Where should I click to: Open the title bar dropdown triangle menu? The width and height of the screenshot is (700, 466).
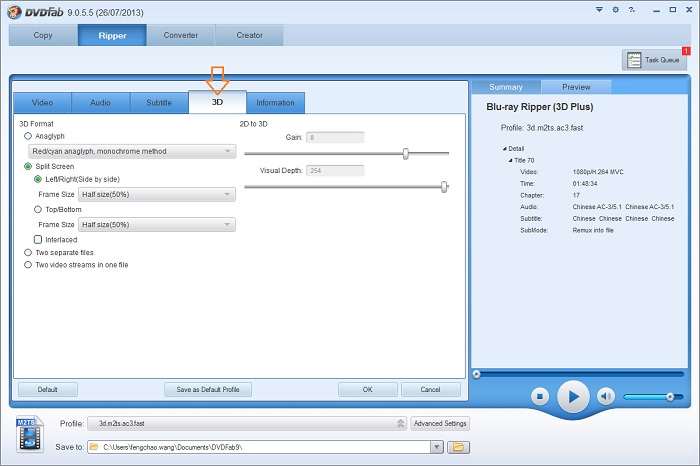click(x=599, y=9)
